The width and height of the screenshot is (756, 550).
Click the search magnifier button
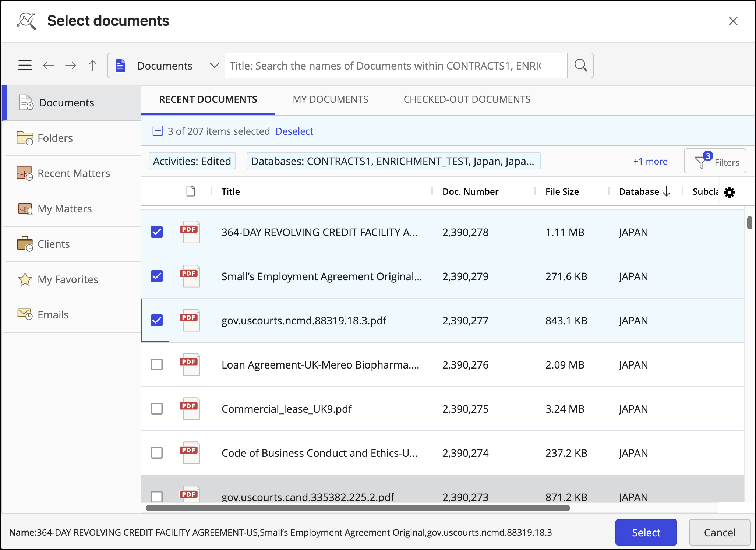(580, 66)
